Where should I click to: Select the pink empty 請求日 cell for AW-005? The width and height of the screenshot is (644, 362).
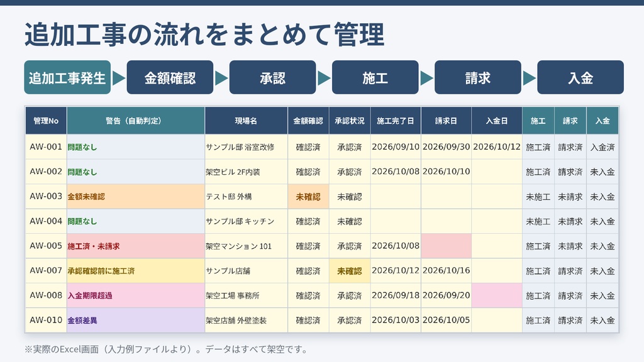point(446,246)
